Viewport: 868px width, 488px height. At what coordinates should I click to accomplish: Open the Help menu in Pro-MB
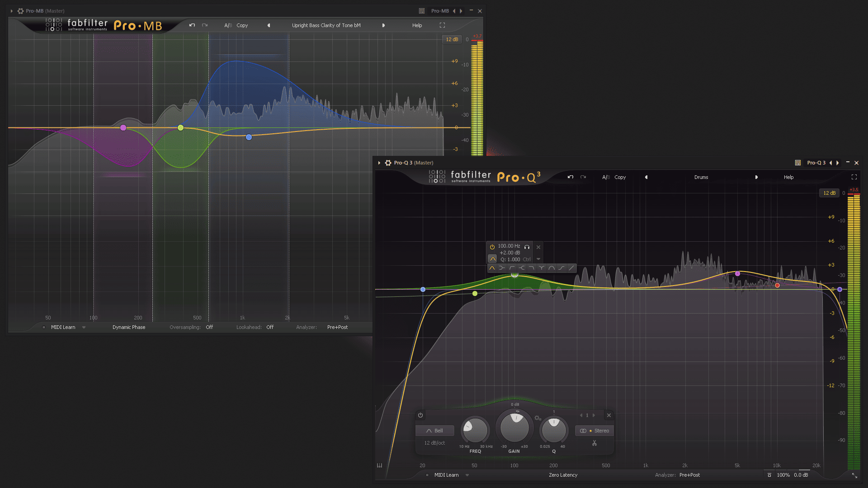(x=417, y=25)
